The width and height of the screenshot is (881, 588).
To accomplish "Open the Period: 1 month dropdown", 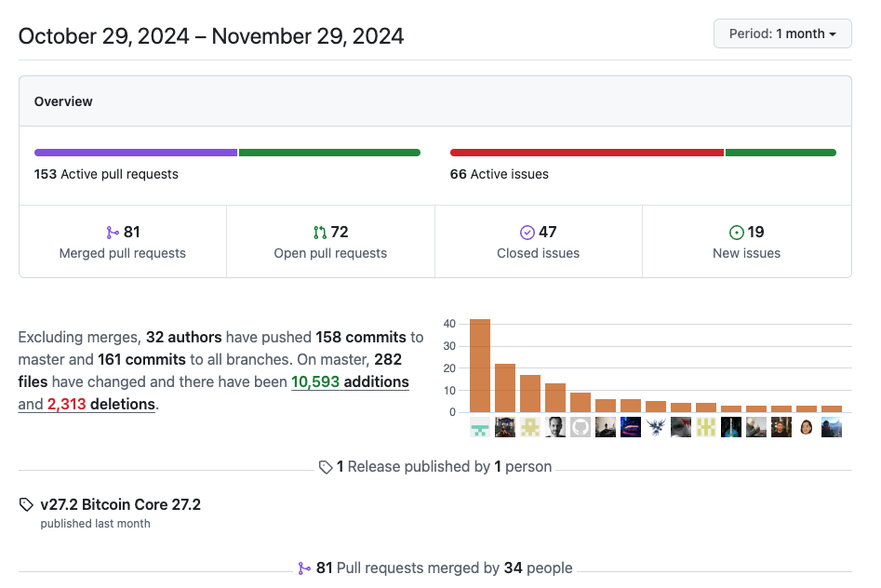I will click(782, 33).
